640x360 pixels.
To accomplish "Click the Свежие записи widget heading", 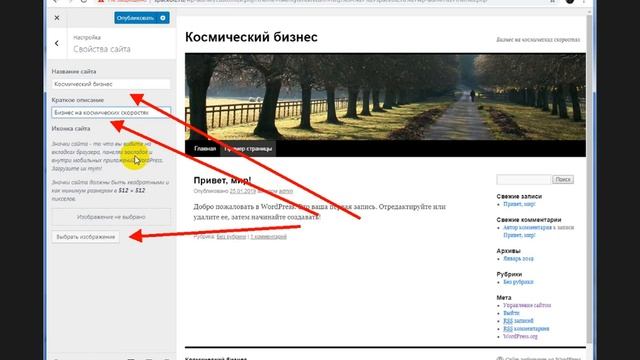I will 519,196.
